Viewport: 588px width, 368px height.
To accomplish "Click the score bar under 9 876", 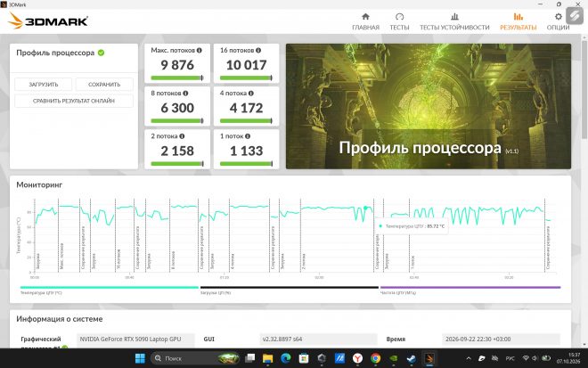I will click(x=177, y=78).
